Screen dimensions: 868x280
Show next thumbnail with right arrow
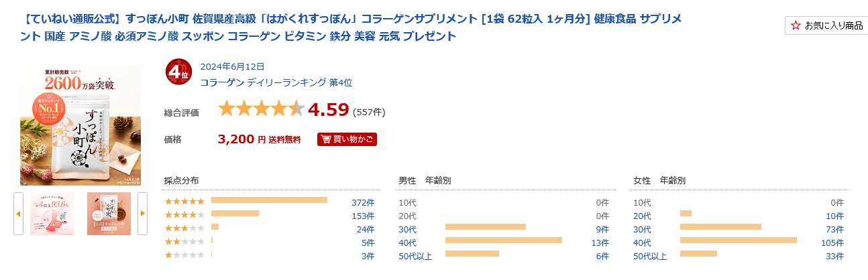click(x=142, y=214)
